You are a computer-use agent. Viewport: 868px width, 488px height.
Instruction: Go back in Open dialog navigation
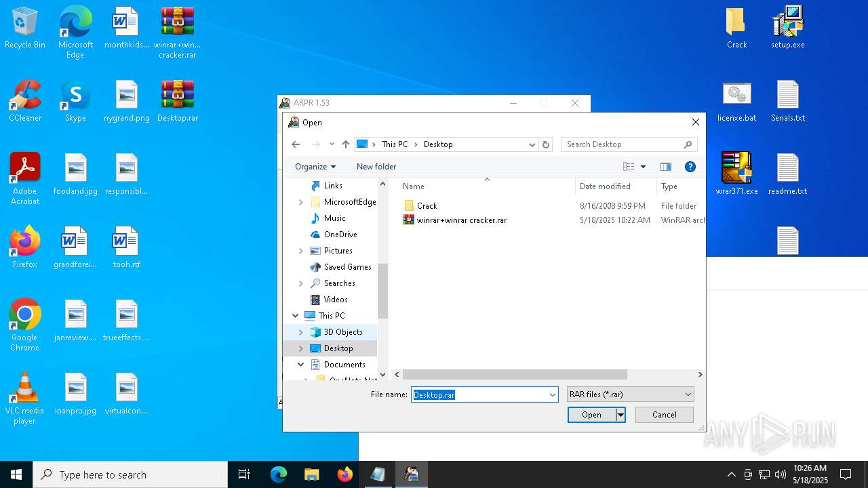pyautogui.click(x=296, y=144)
